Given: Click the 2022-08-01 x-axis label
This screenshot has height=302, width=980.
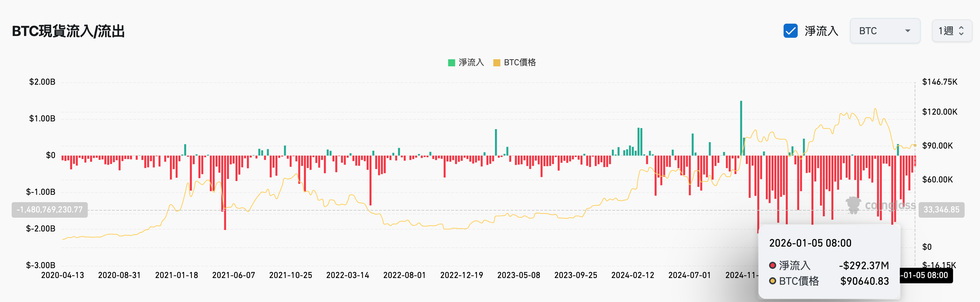Looking at the screenshot, I should tap(405, 275).
